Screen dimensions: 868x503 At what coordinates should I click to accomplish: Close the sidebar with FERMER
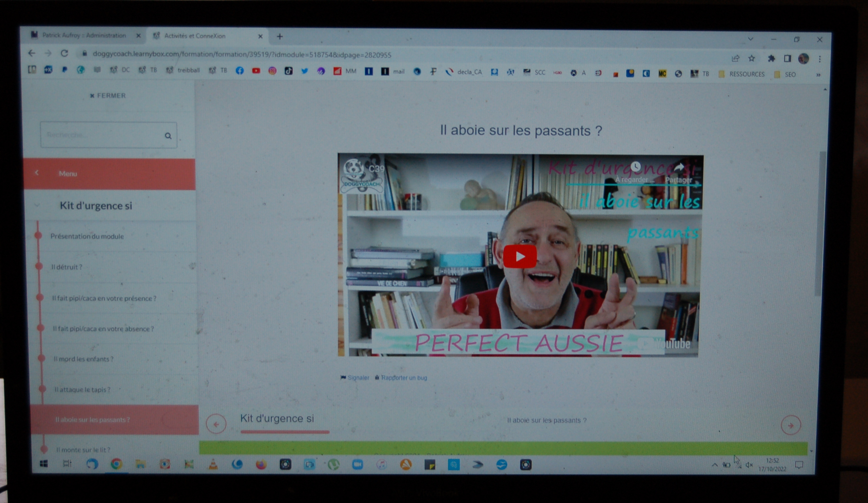point(108,95)
